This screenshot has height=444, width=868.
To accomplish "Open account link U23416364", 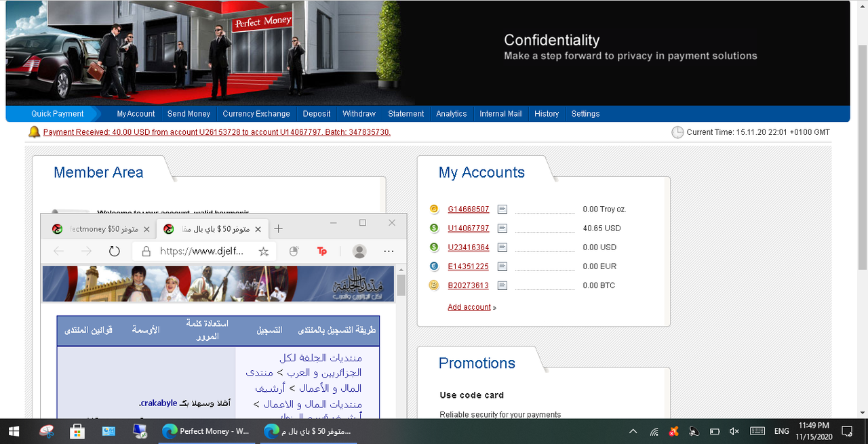I will pyautogui.click(x=469, y=247).
